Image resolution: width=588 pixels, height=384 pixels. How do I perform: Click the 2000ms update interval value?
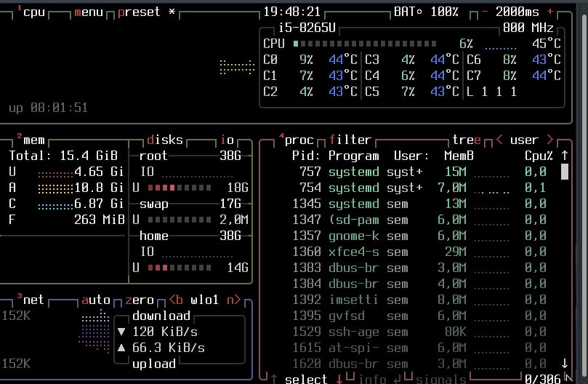coord(517,12)
